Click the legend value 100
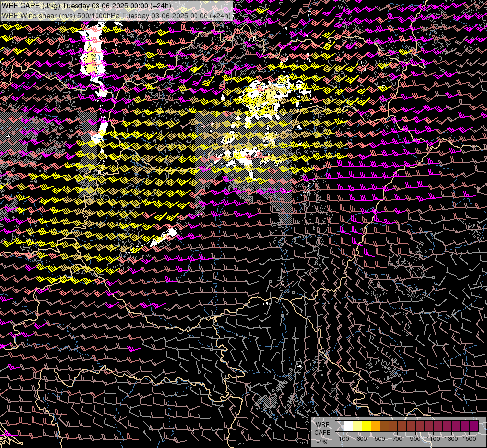The image size is (487, 448). point(344,439)
